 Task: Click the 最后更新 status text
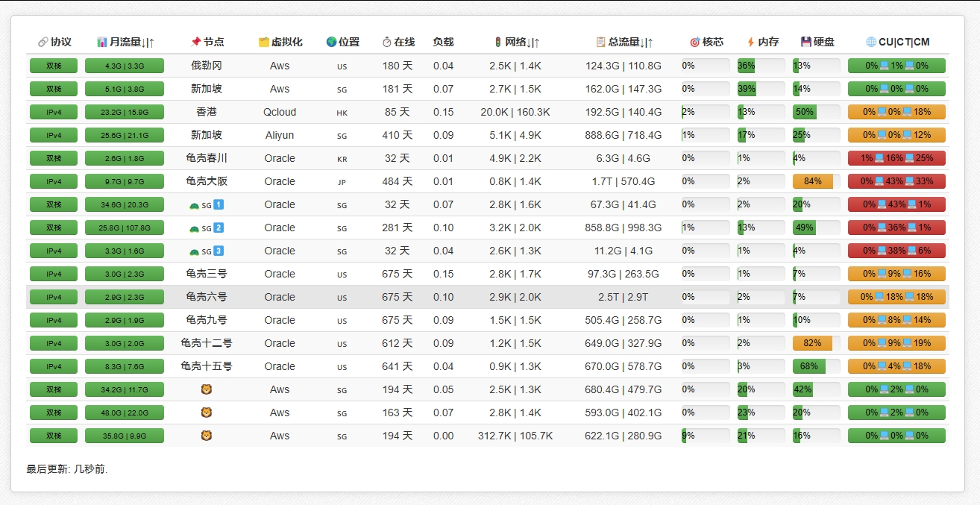click(x=67, y=469)
